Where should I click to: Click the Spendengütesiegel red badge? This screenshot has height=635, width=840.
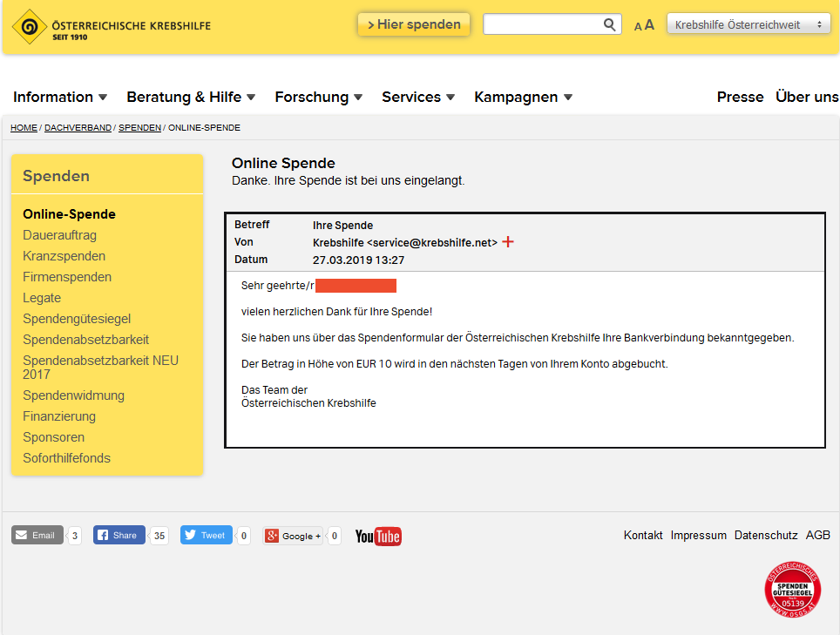(x=792, y=590)
